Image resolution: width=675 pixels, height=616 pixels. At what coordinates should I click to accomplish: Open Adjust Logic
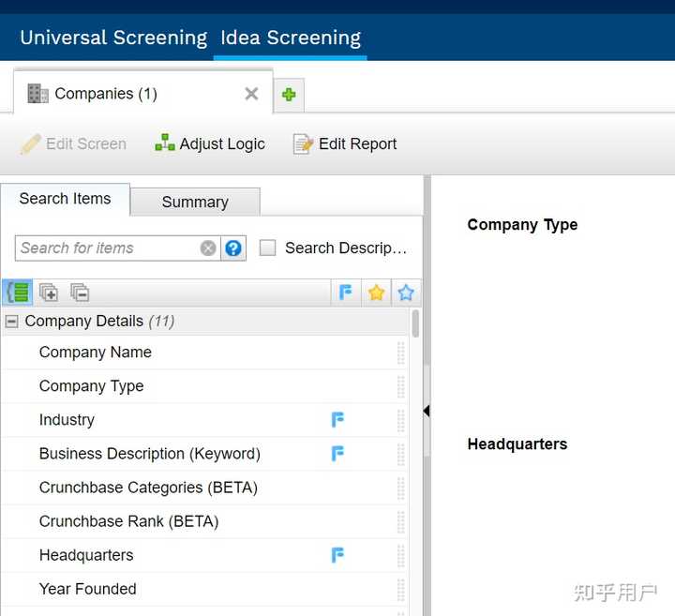point(210,143)
